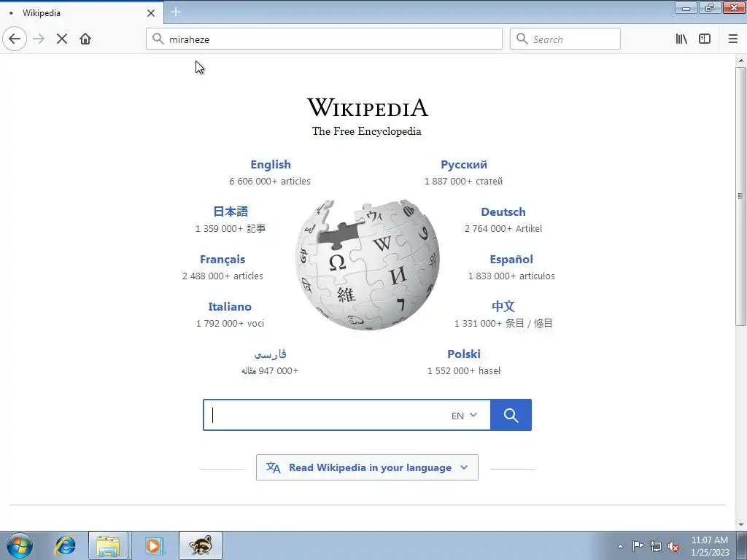Show the sidebar panel icon
Viewport: 747px width, 560px height.
tap(705, 39)
